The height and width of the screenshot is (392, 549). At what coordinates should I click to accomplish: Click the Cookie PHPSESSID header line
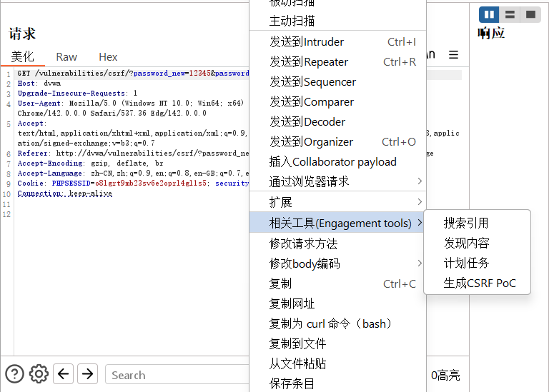click(133, 183)
